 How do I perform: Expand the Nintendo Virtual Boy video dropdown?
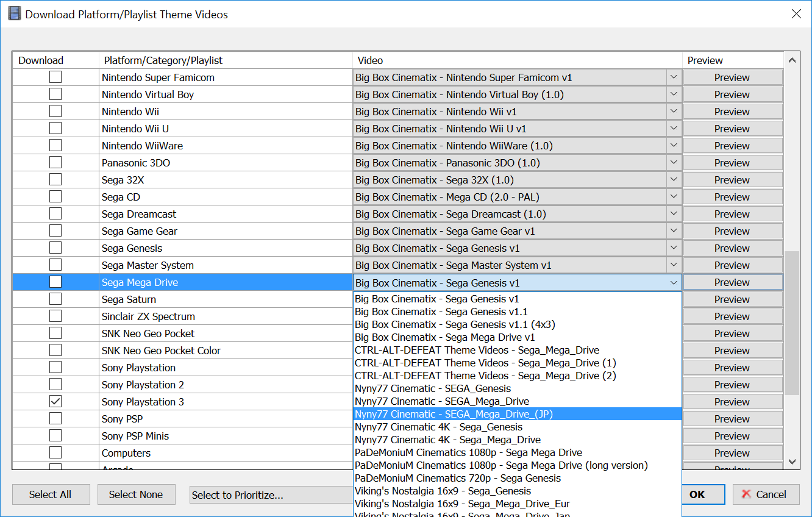(674, 94)
